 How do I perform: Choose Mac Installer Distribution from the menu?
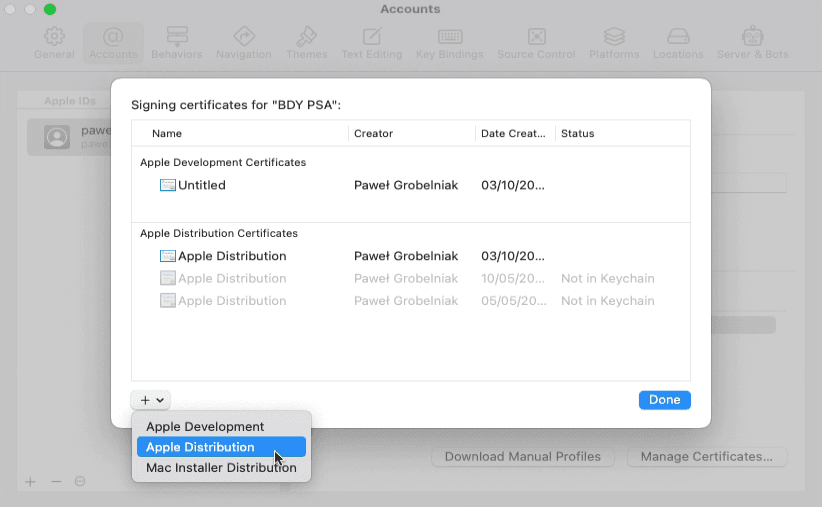click(221, 468)
